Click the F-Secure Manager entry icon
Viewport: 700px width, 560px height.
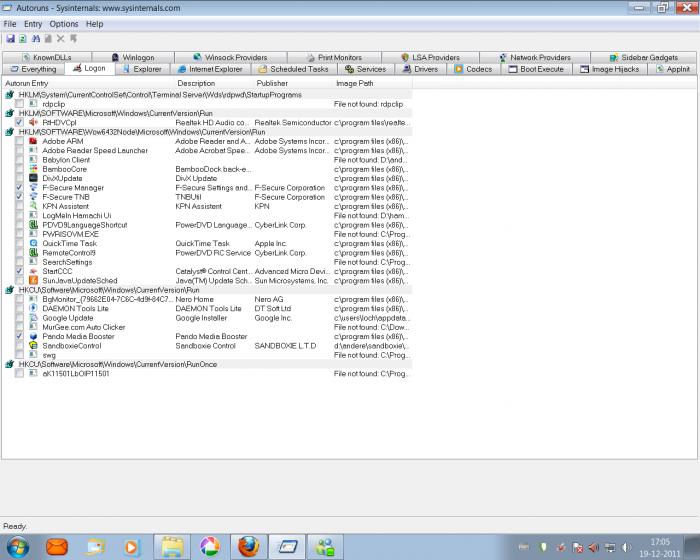tap(33, 188)
